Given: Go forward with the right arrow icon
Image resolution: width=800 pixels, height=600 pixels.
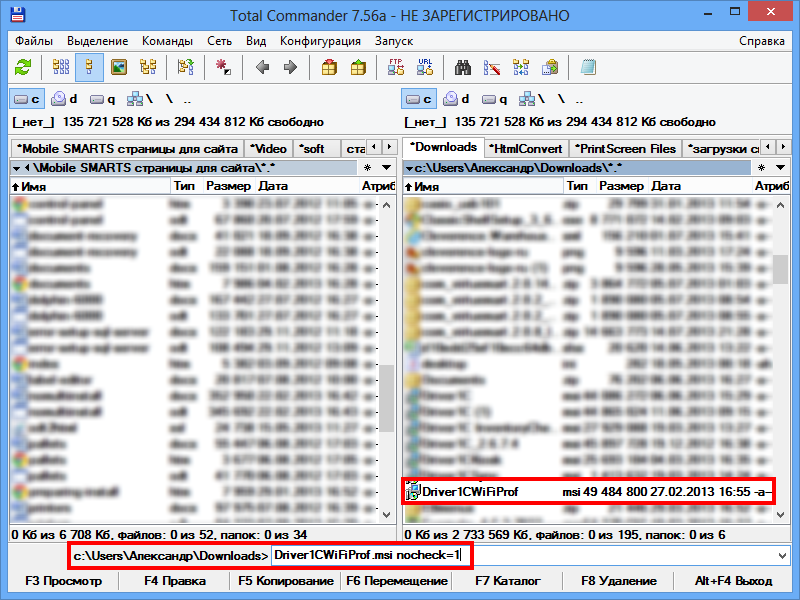Looking at the screenshot, I should coord(290,67).
